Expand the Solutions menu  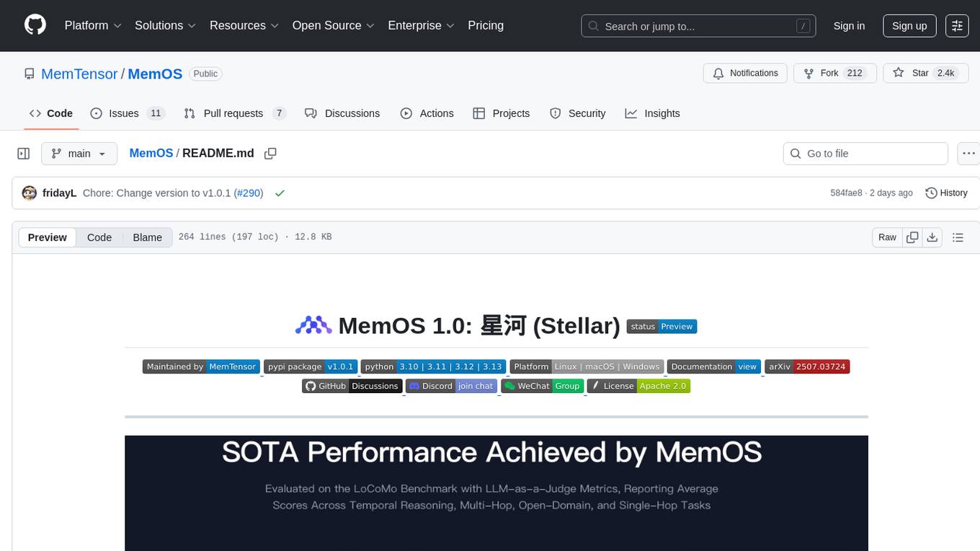(x=165, y=25)
